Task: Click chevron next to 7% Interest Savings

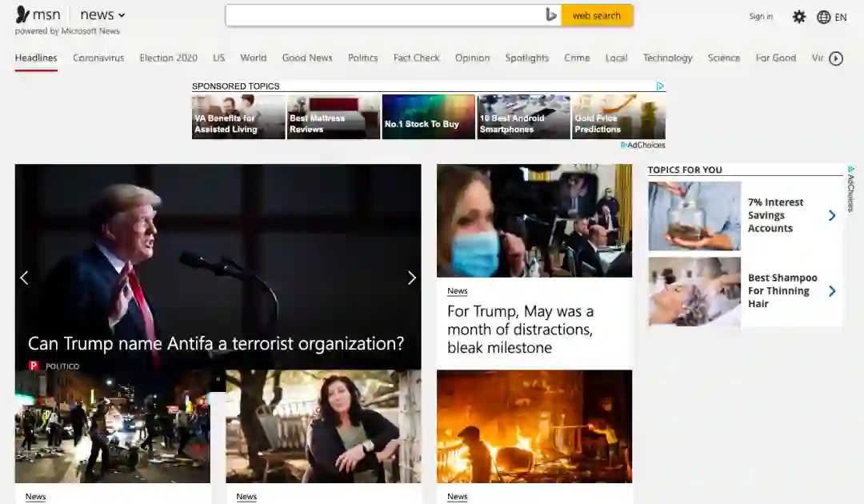Action: pos(832,215)
